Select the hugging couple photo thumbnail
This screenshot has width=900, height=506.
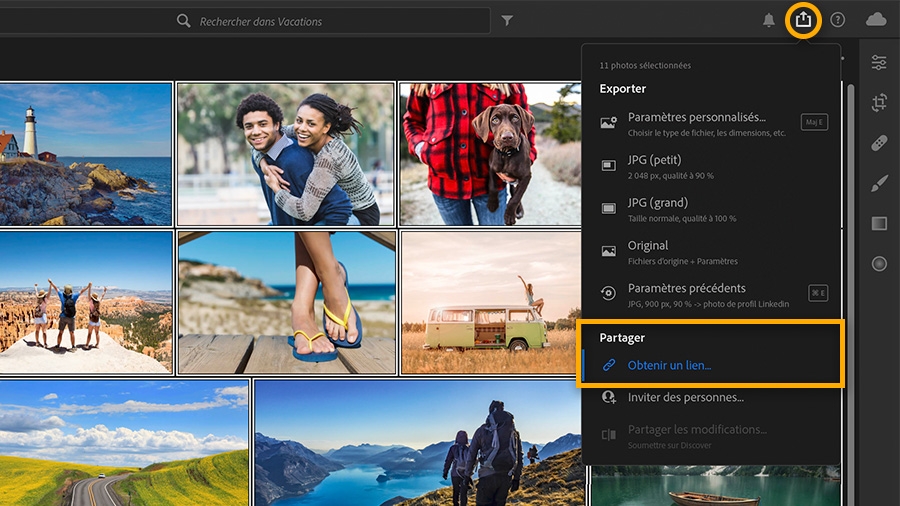tap(286, 154)
